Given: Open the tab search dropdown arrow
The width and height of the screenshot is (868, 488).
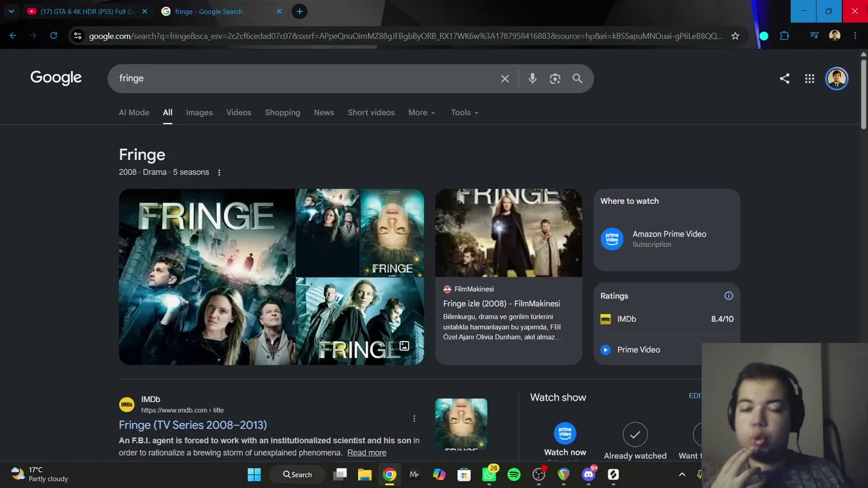Looking at the screenshot, I should (x=11, y=12).
